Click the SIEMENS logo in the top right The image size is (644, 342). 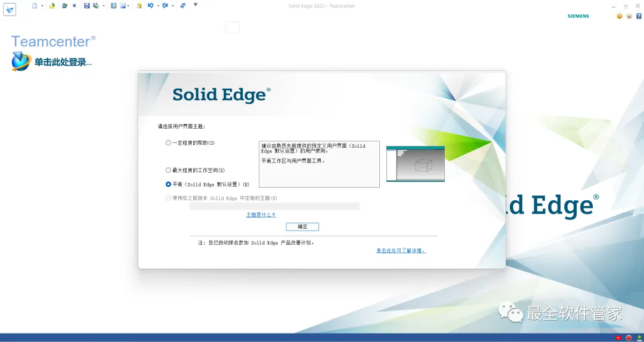pos(578,16)
